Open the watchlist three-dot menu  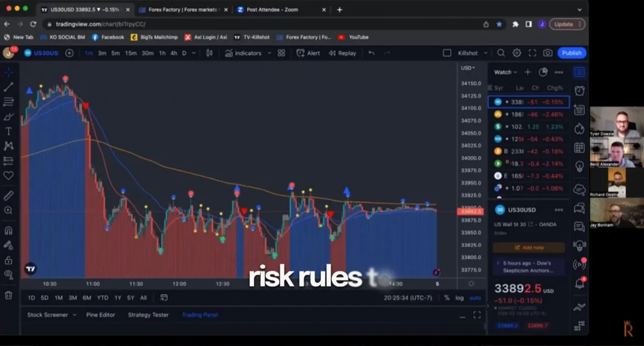559,72
